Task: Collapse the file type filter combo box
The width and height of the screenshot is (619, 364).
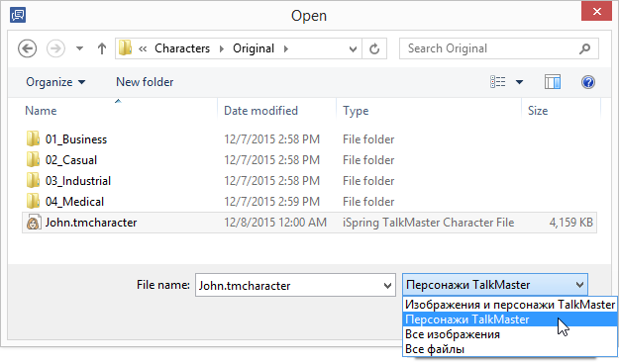Action: pyautogui.click(x=495, y=285)
